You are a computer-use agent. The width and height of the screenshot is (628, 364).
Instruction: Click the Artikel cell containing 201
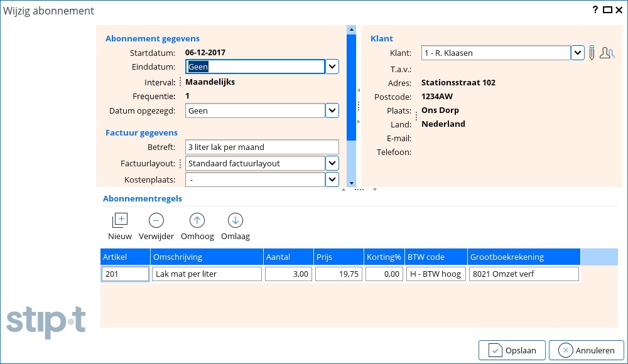click(x=126, y=274)
